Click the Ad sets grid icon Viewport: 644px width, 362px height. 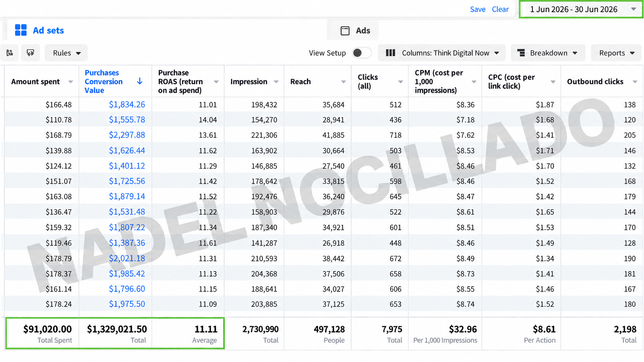point(21,30)
